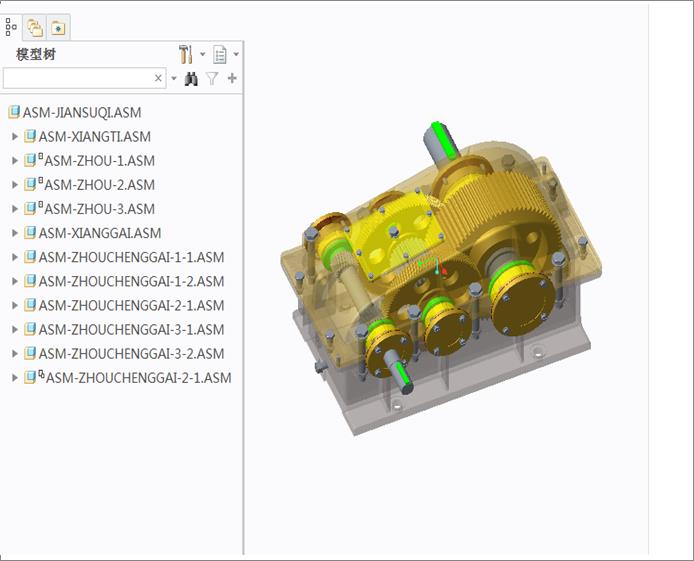Viewport: 694px width, 561px height.
Task: Click the assembly icon of ASM-ZHOU-1.ASM
Action: 30,160
